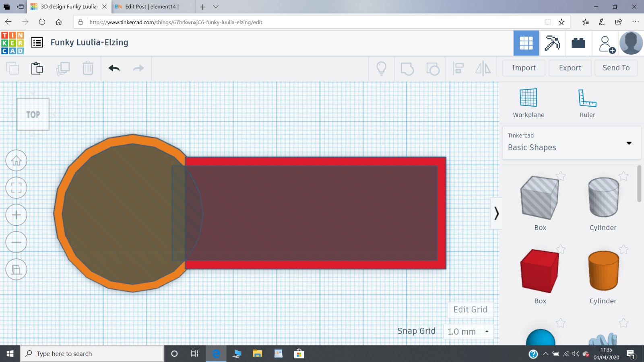Screen dimensions: 644x362
Task: Click the Home view icon
Action: (16, 160)
